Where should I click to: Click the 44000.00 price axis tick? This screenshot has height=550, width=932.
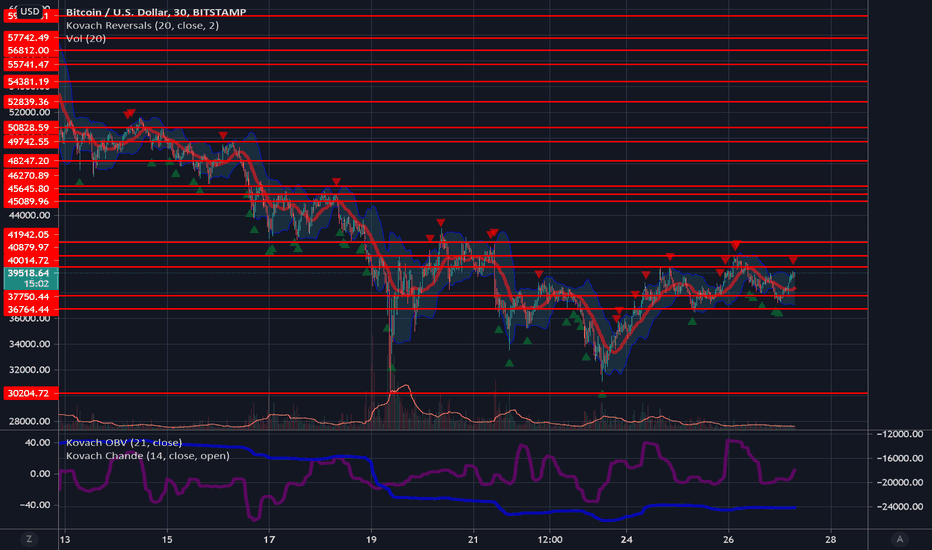(x=29, y=215)
